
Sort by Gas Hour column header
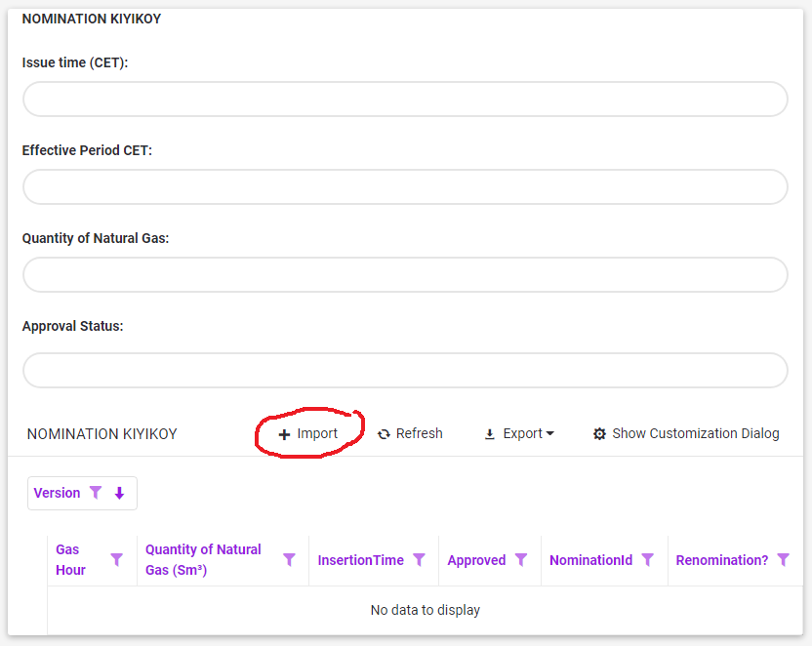[70, 560]
